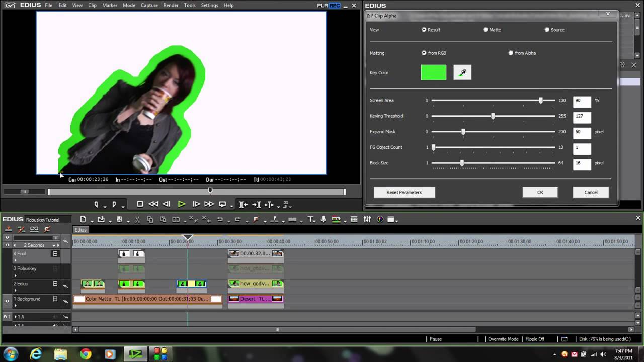Toggle video mute on 4 Final track
Viewport: 644px width, 362px height.
[x=55, y=254]
